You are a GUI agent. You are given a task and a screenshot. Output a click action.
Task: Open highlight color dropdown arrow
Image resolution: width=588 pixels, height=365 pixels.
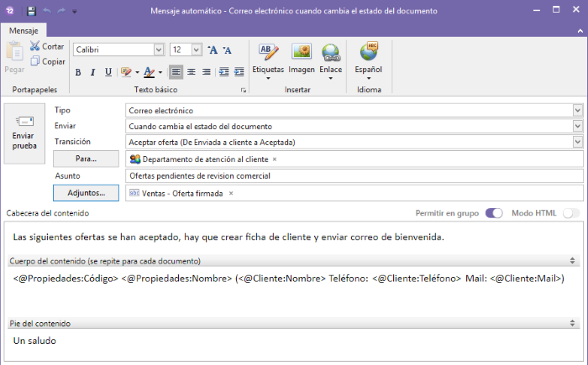click(x=137, y=72)
